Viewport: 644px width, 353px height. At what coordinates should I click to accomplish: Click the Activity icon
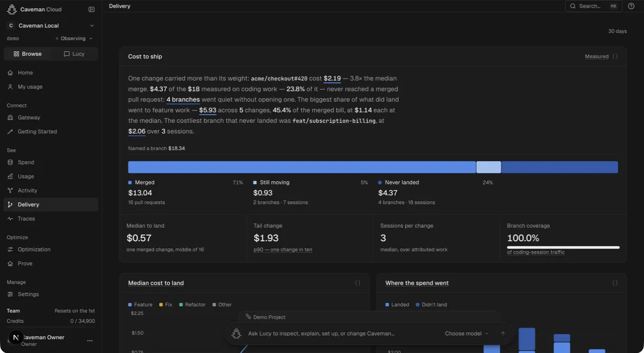(10, 191)
